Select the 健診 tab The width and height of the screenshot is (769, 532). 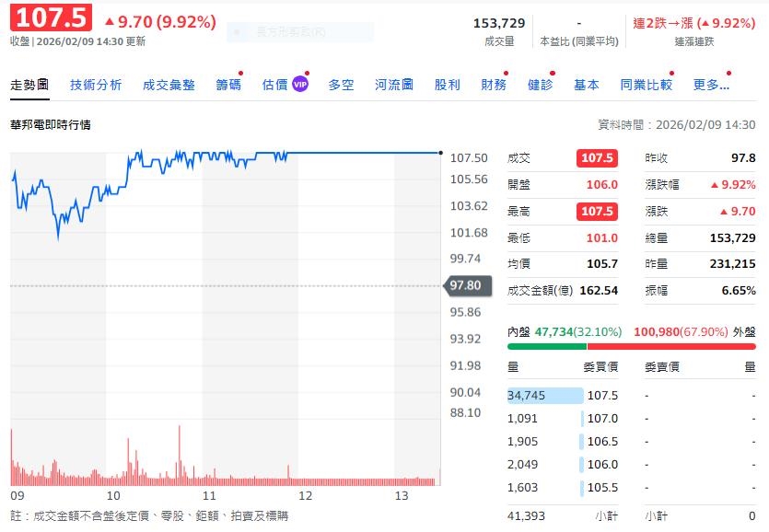point(540,85)
